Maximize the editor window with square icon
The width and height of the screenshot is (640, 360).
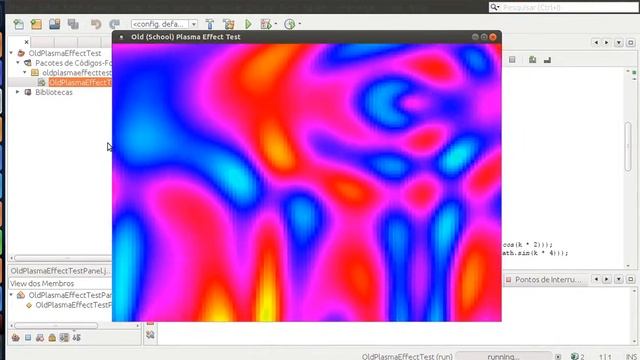tap(631, 42)
